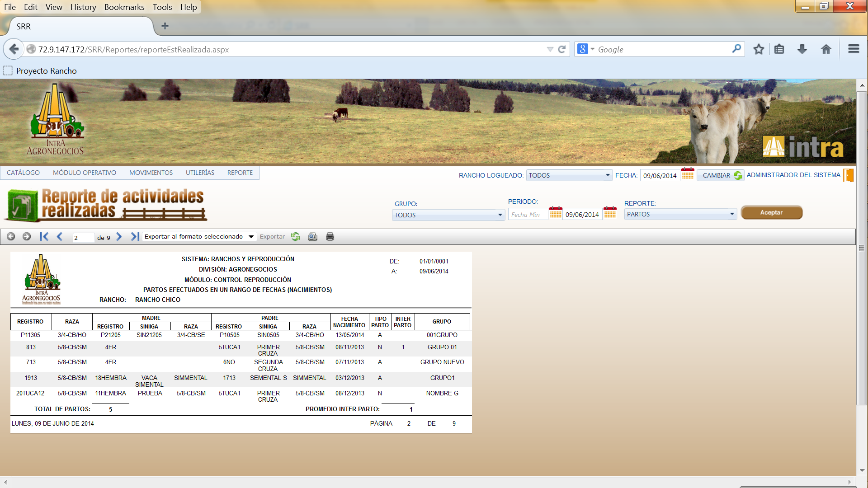Open the UTILERÍAS menu
The height and width of the screenshot is (488, 868).
(x=200, y=173)
